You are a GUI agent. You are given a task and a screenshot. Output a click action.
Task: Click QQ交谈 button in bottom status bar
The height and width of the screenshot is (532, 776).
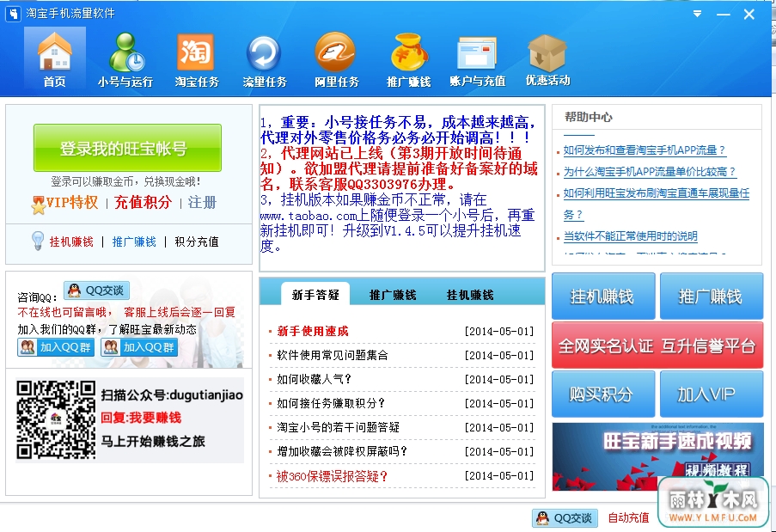565,518
